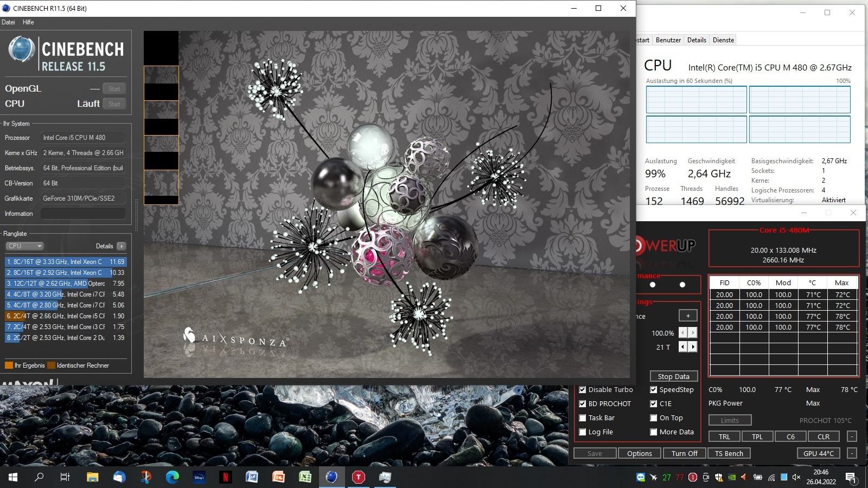Open TeamViewer tray icon
This screenshot has height=488, width=868.
pyautogui.click(x=641, y=477)
